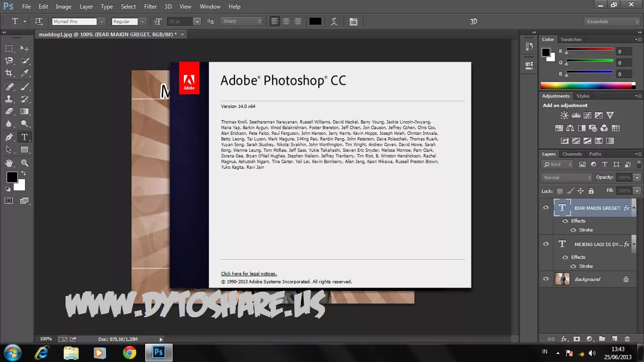Activate the Eyedropper tool

(25, 73)
